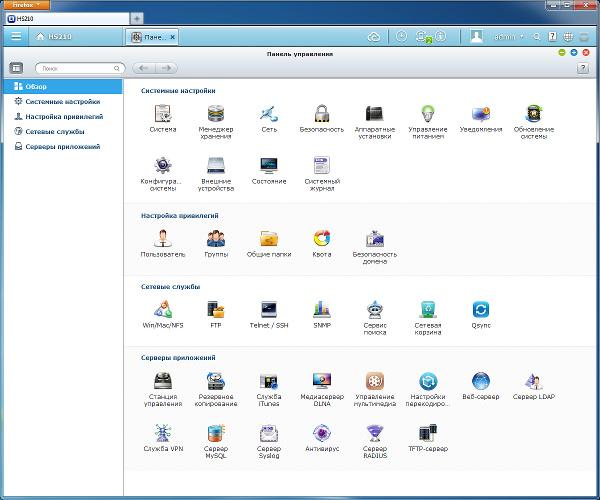Expand the admin user dropdown
This screenshot has width=600, height=500.
coord(509,37)
